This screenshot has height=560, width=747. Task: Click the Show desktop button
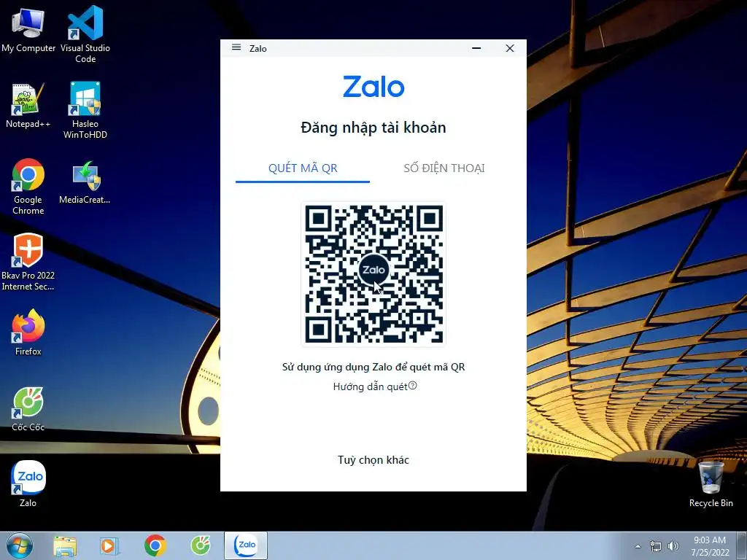coord(742,545)
